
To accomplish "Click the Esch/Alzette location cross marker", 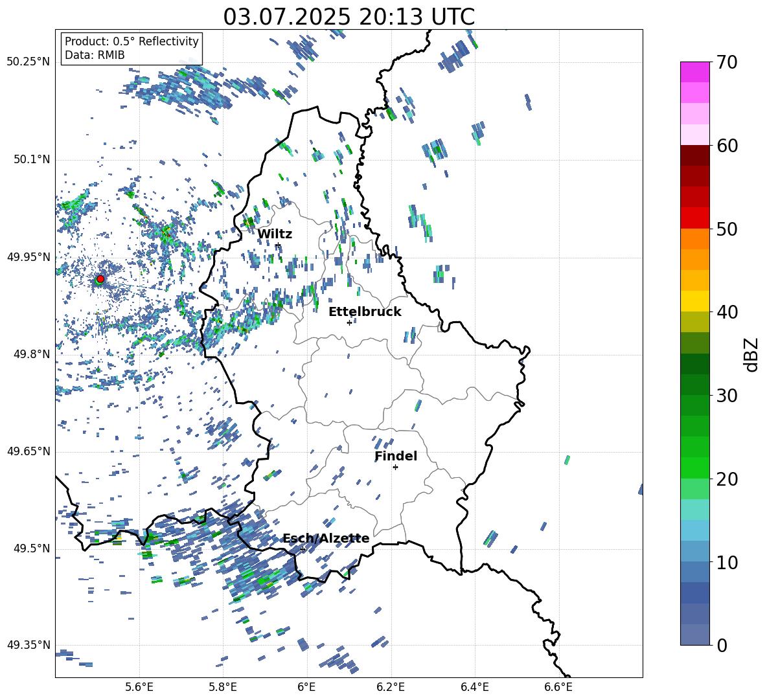I will click(x=303, y=549).
